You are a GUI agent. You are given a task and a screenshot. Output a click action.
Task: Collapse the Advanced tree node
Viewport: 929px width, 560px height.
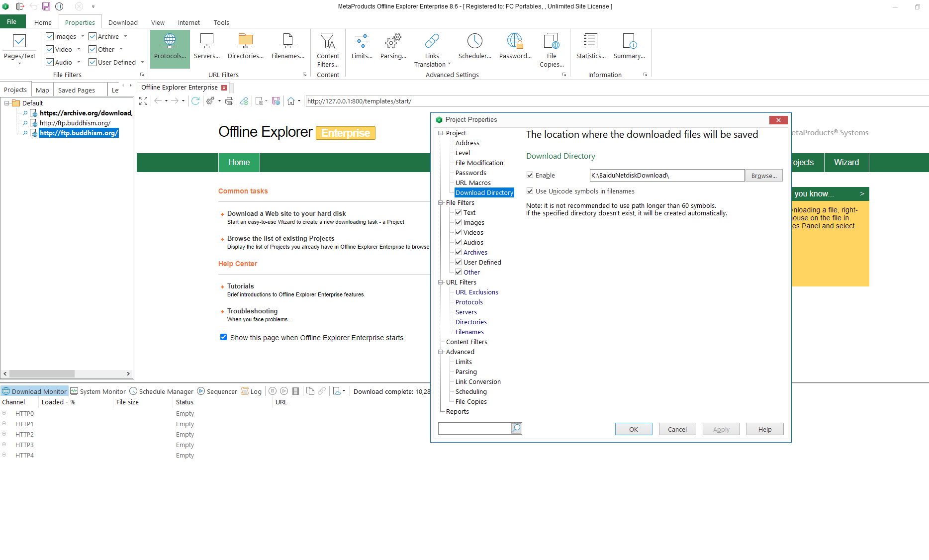[441, 352]
